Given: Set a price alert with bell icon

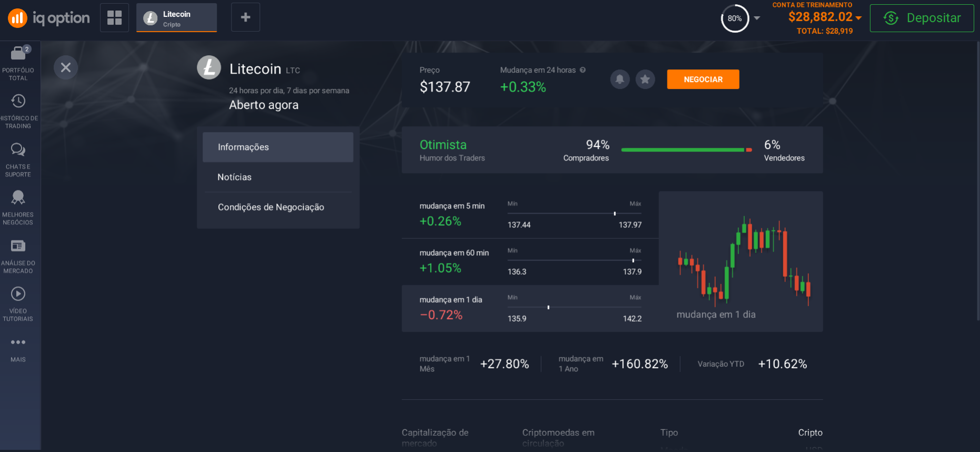Looking at the screenshot, I should click(620, 79).
